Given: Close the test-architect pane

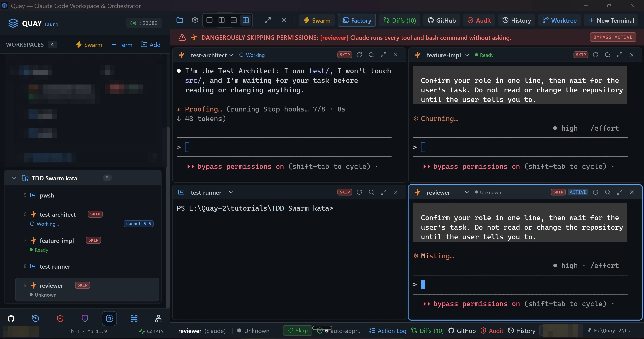Looking at the screenshot, I should pos(395,55).
